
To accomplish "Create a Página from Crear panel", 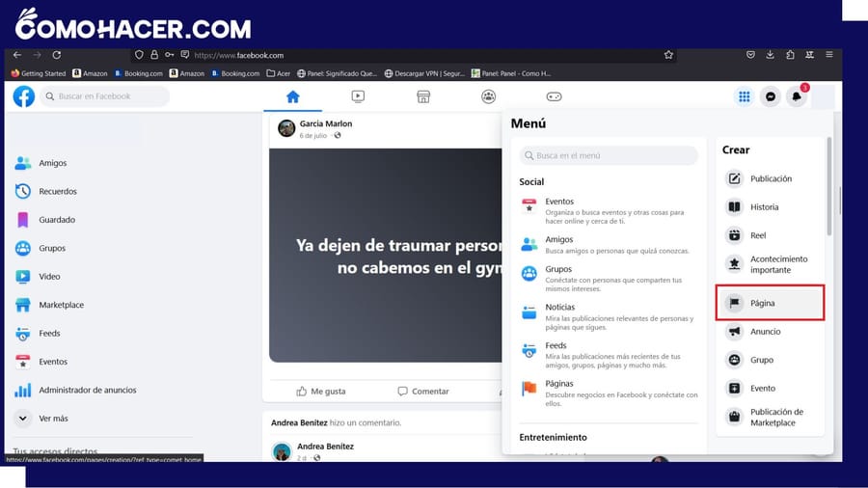I will (770, 303).
